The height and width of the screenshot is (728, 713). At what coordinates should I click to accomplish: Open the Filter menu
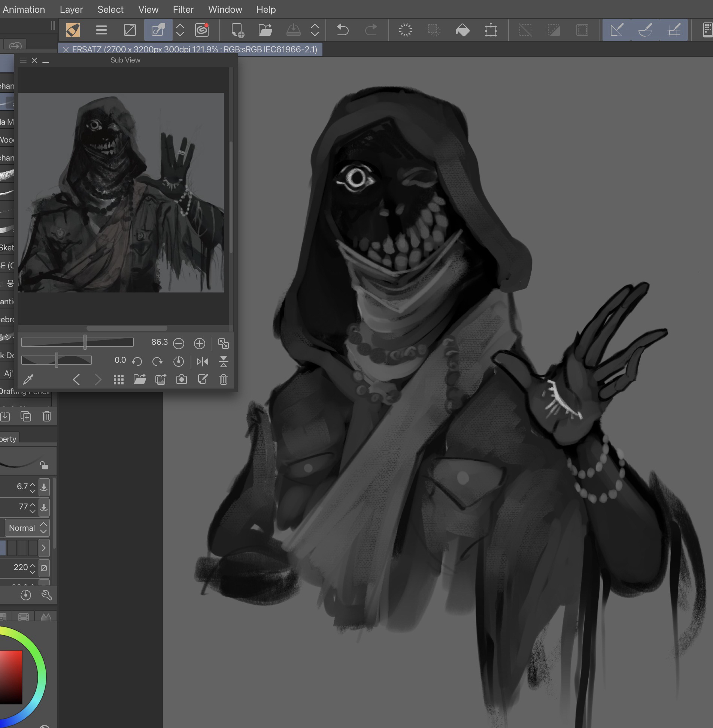[x=183, y=9]
